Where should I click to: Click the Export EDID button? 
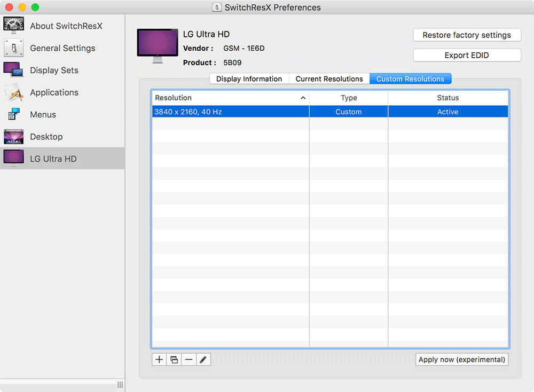tap(467, 55)
